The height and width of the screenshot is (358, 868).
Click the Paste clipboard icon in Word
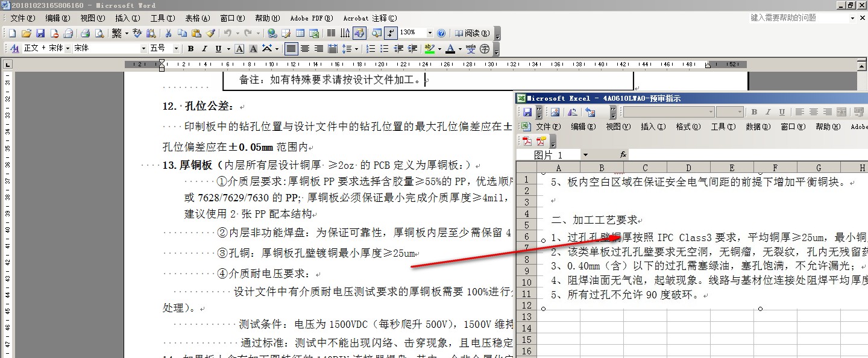click(197, 33)
